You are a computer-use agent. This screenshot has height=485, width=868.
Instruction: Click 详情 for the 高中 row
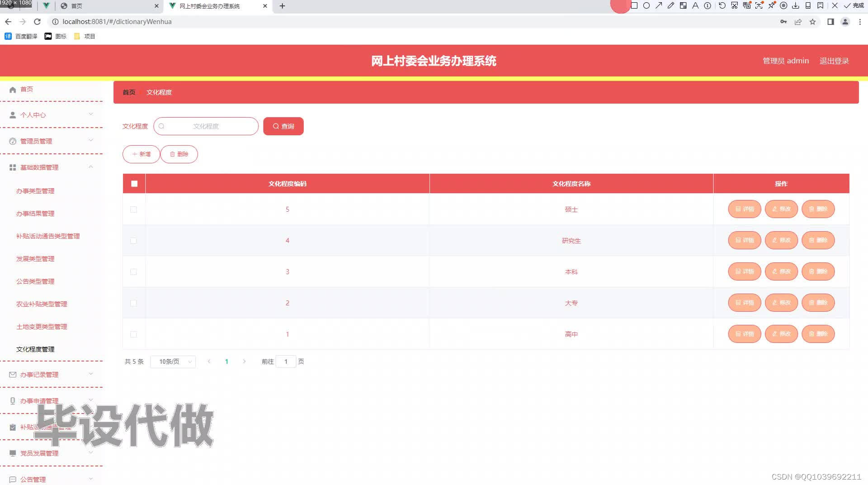click(x=745, y=334)
